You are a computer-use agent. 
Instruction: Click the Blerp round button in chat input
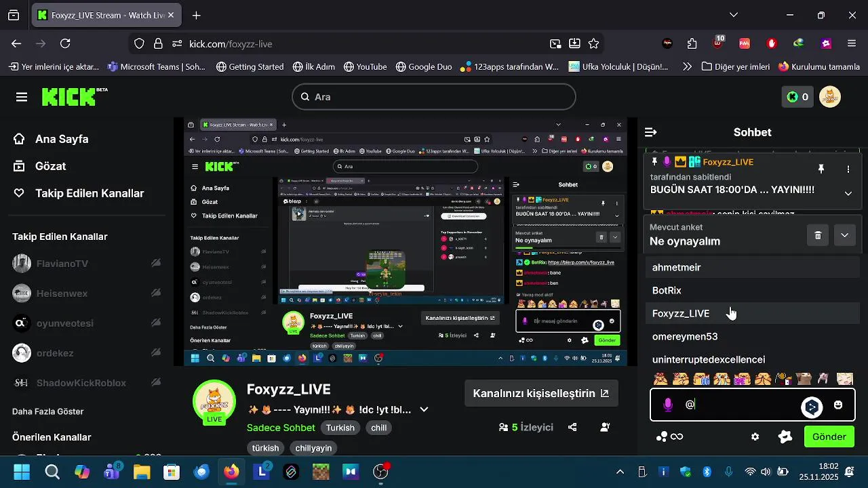(812, 407)
